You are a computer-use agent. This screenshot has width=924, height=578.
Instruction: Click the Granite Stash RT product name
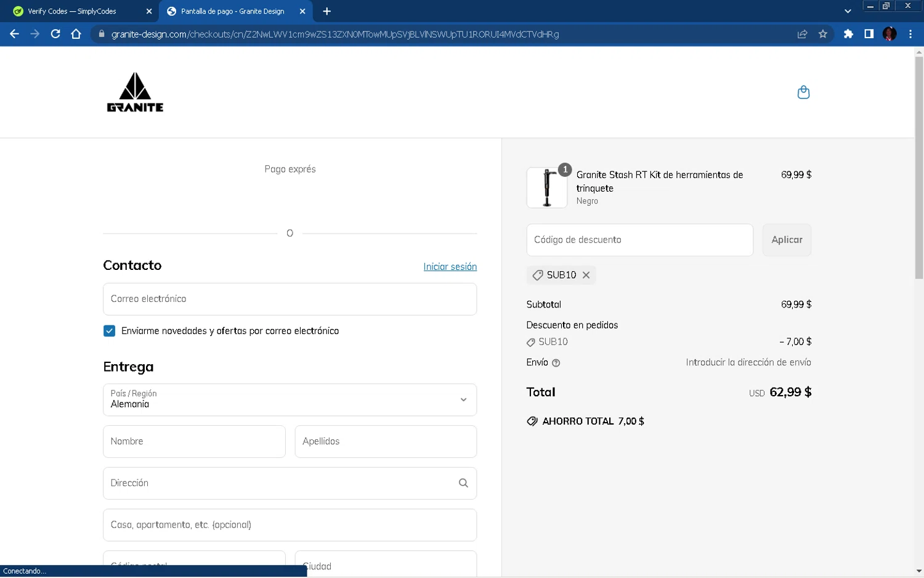pos(660,182)
